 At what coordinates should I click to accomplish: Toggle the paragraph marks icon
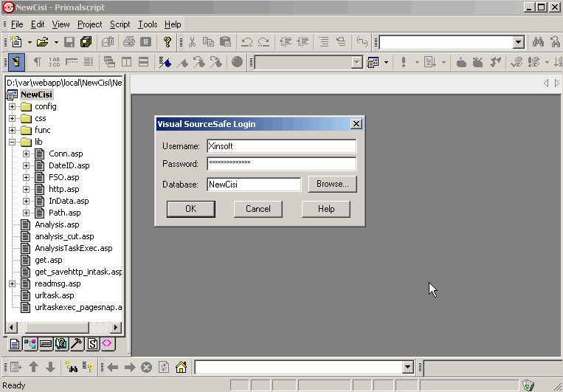[x=38, y=62]
